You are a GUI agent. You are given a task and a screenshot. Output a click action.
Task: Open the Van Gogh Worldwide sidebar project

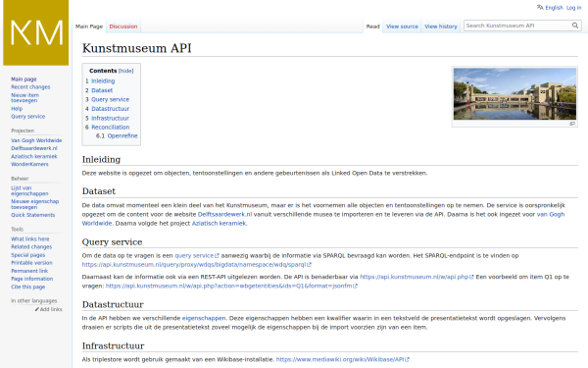point(36,140)
